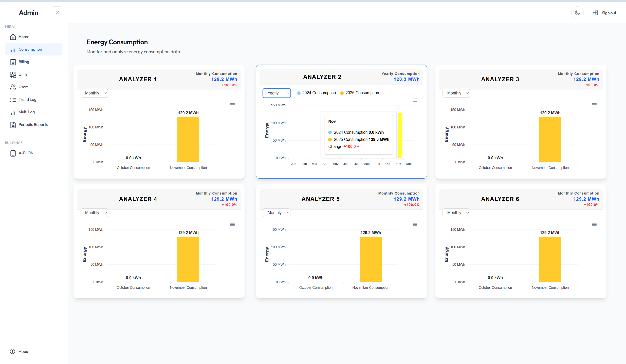Expand Analyzer 5 Monthly period dropdown
Viewport: 626px width, 364px height.
(x=277, y=213)
